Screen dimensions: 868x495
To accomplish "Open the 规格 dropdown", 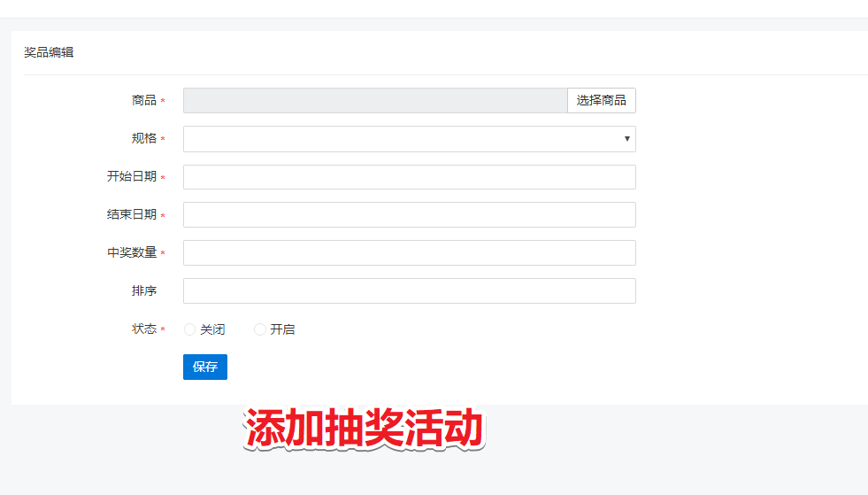I will (409, 138).
